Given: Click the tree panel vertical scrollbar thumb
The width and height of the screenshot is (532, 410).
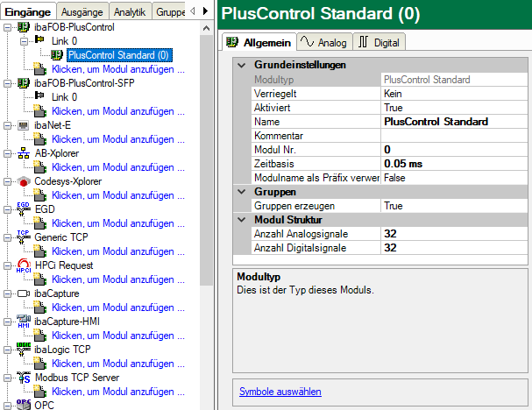Looking at the screenshot, I should [x=206, y=159].
